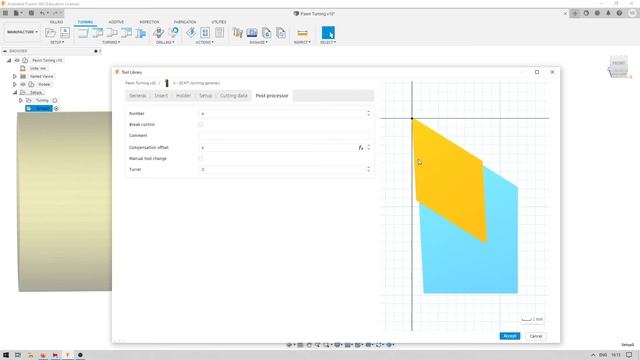The width and height of the screenshot is (640, 360).
Task: Open the SELECT panel dropdown
Action: 328,42
